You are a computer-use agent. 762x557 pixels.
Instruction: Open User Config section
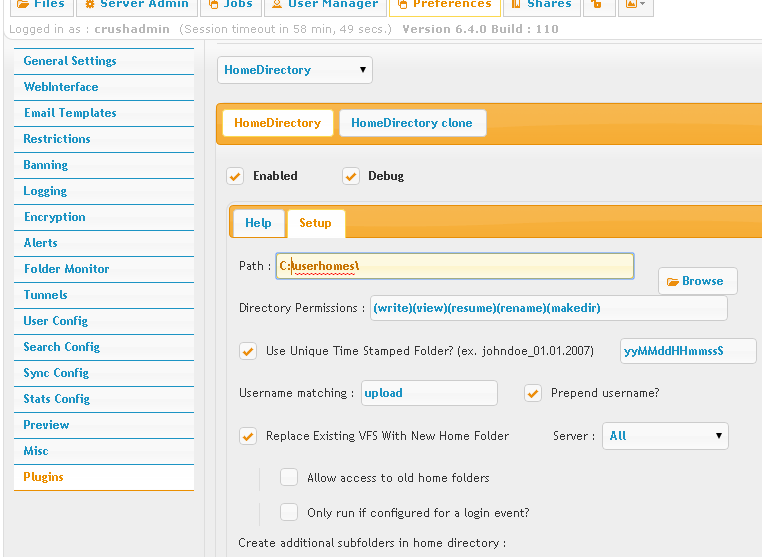pyautogui.click(x=104, y=321)
